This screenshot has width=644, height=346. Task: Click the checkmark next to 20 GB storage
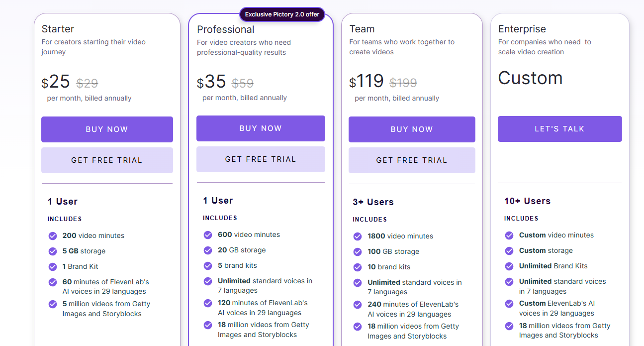(207, 250)
